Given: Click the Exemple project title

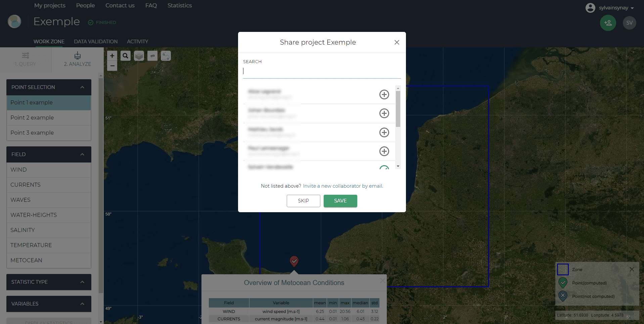Looking at the screenshot, I should tap(57, 21).
